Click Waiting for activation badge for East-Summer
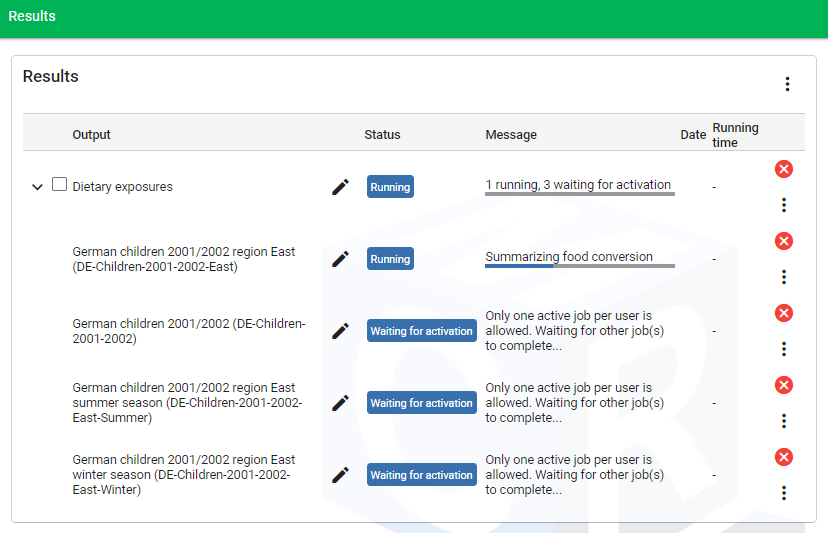Image resolution: width=828 pixels, height=533 pixels. [x=421, y=403]
